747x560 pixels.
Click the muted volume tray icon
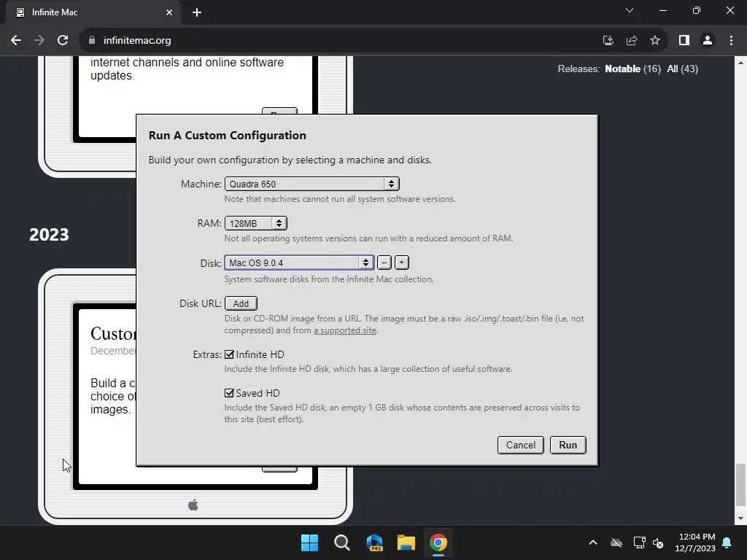coord(658,542)
